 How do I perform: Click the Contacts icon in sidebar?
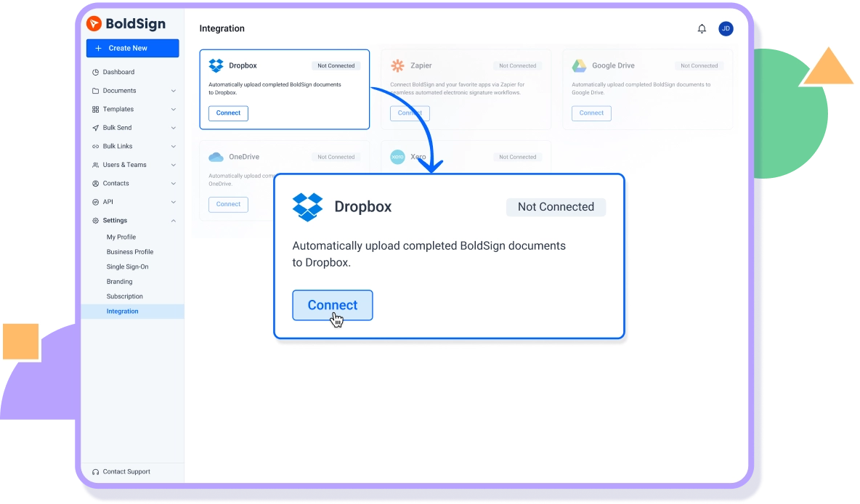click(95, 183)
